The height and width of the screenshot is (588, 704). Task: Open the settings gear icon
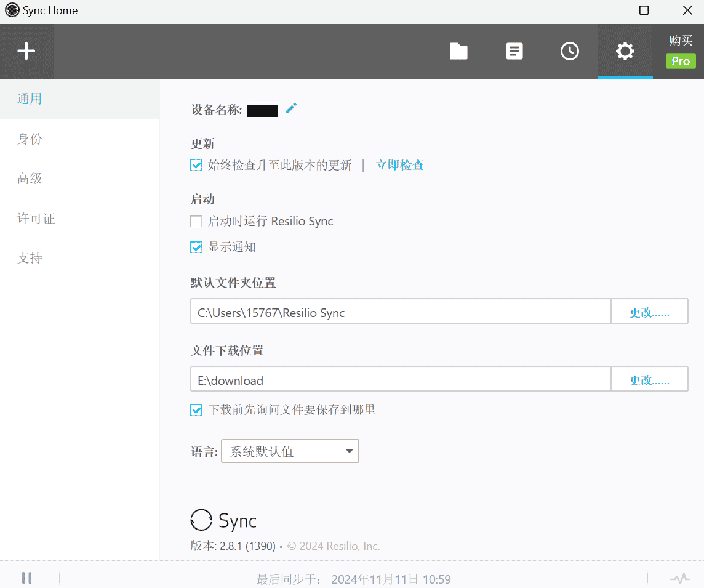(625, 51)
